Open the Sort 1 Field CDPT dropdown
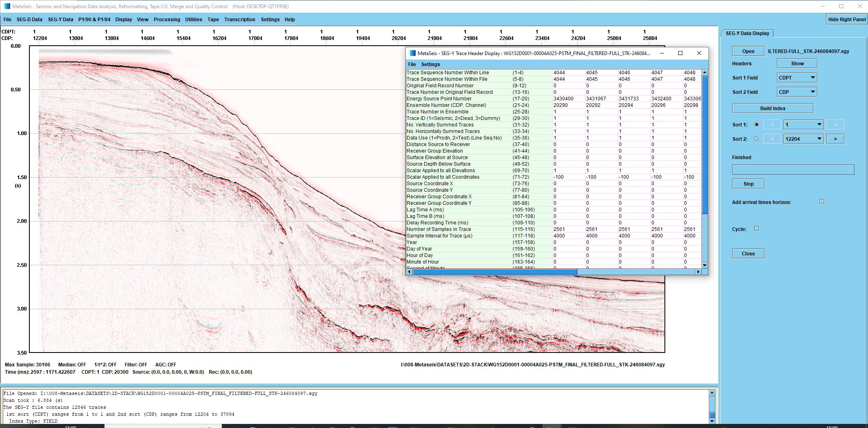This screenshot has width=868, height=428. coord(797,78)
